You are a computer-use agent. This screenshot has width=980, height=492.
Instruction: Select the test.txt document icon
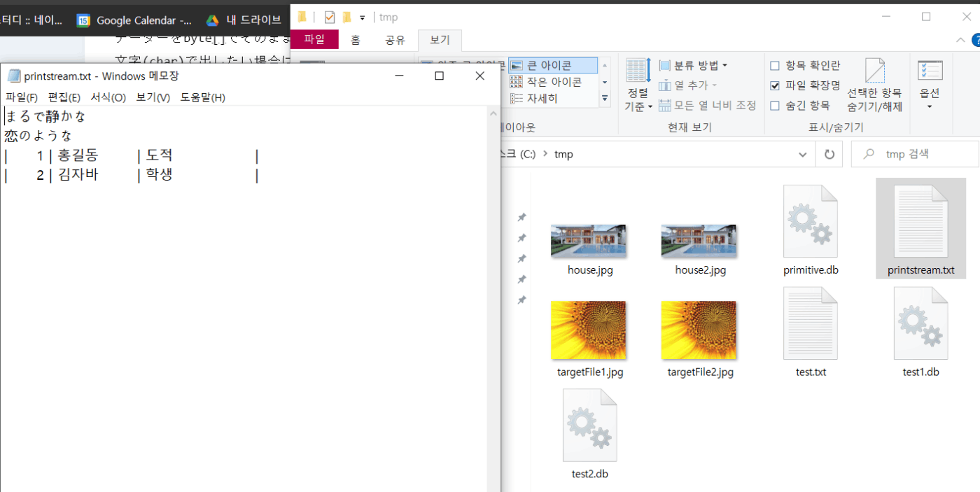(810, 323)
